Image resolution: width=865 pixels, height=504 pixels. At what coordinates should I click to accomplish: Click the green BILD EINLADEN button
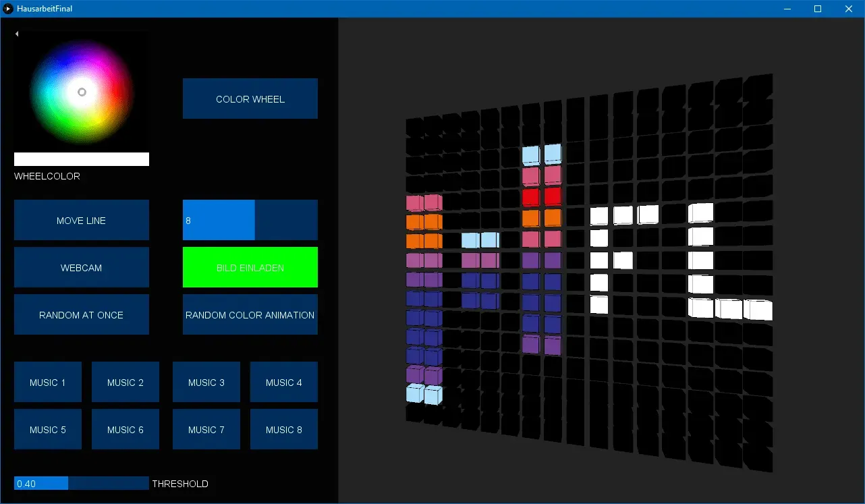point(250,267)
